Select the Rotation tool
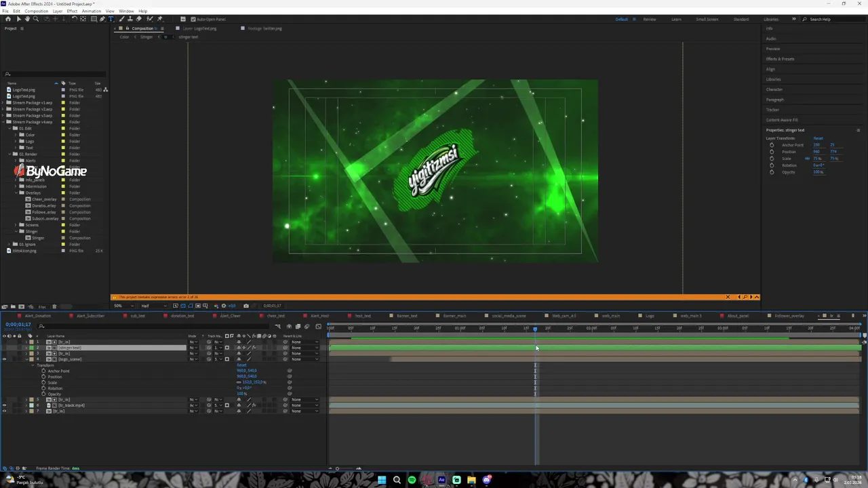This screenshot has width=868, height=488. point(74,19)
